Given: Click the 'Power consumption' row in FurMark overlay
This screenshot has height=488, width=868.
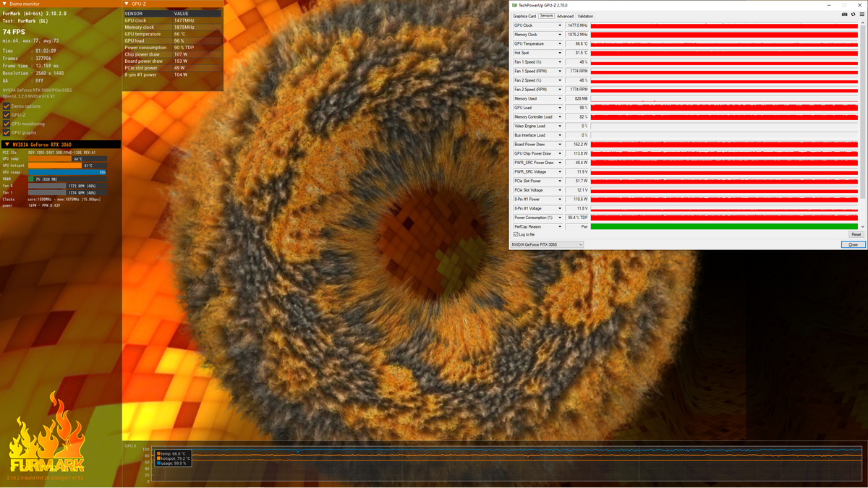Looking at the screenshot, I should point(172,48).
